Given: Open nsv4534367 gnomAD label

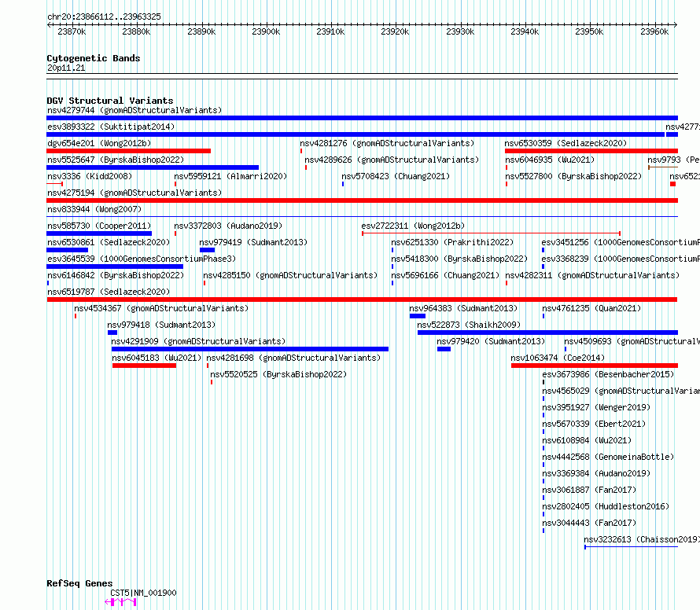Looking at the screenshot, I should coord(161,308).
